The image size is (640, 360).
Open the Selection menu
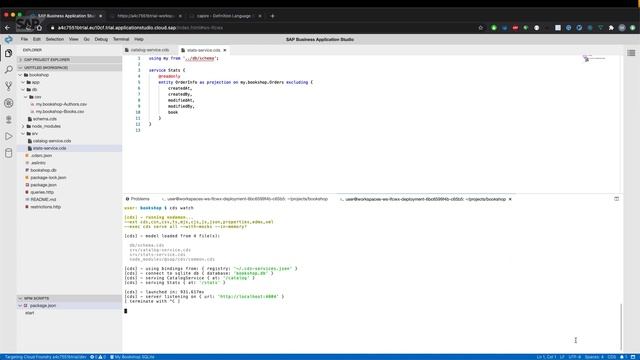55,39
